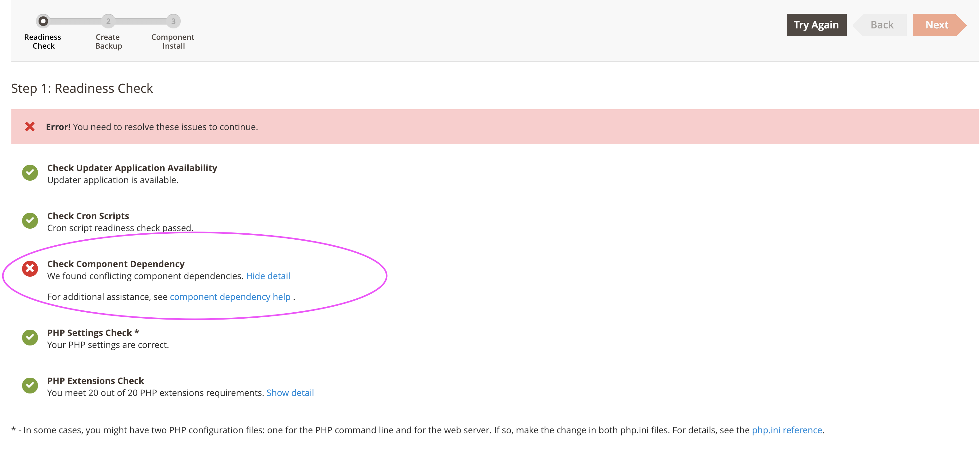The image size is (980, 456).
Task: Select the Component Install step
Action: coord(173,21)
